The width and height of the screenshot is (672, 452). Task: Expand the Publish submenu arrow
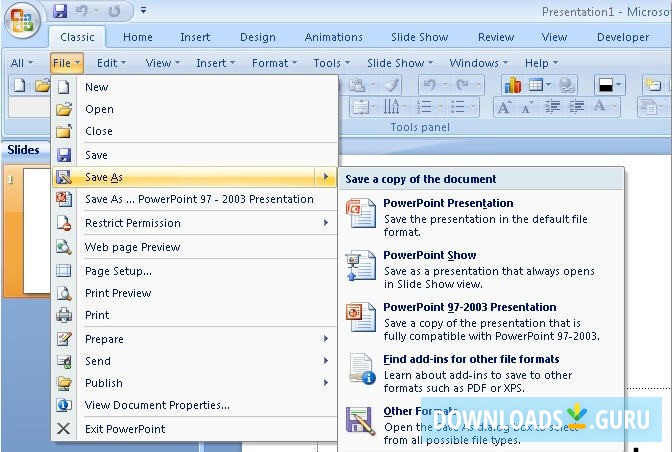tap(326, 383)
